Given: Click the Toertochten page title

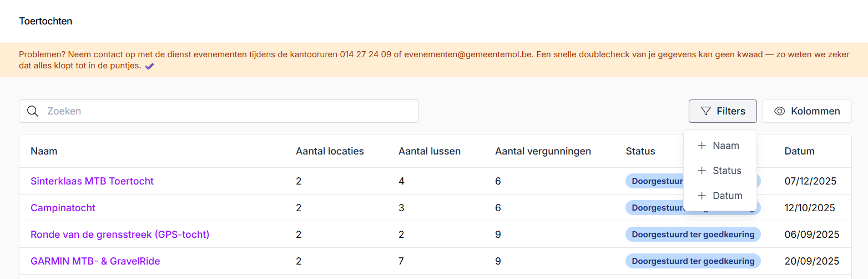Looking at the screenshot, I should coord(46,21).
